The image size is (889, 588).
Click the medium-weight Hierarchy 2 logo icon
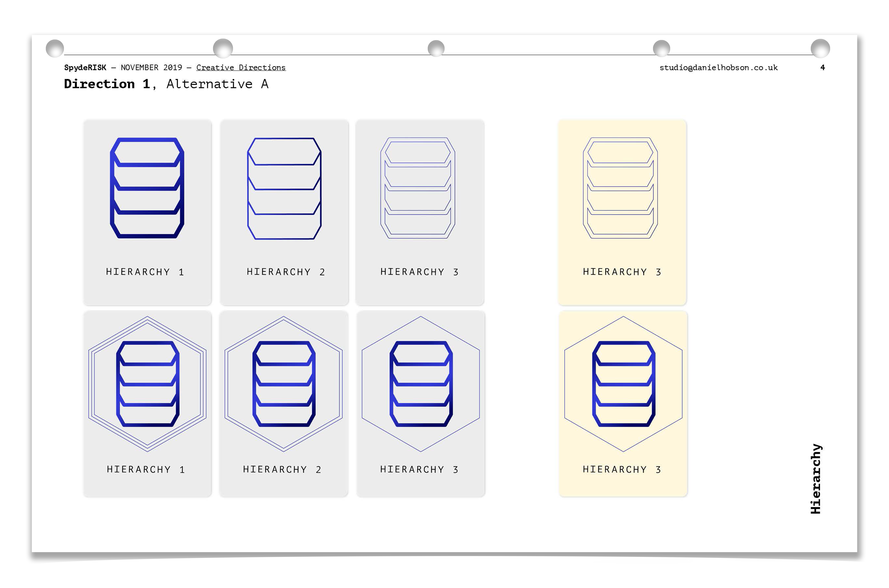(284, 189)
